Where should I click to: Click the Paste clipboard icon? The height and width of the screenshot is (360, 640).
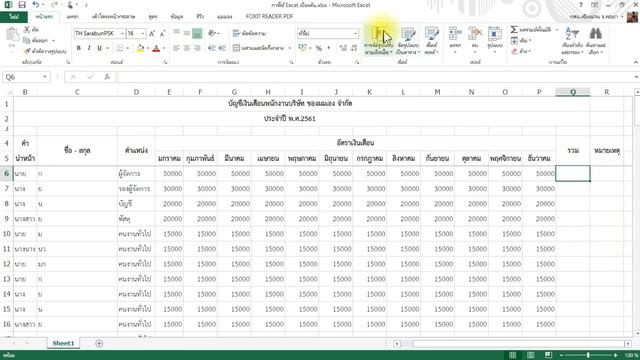12,35
